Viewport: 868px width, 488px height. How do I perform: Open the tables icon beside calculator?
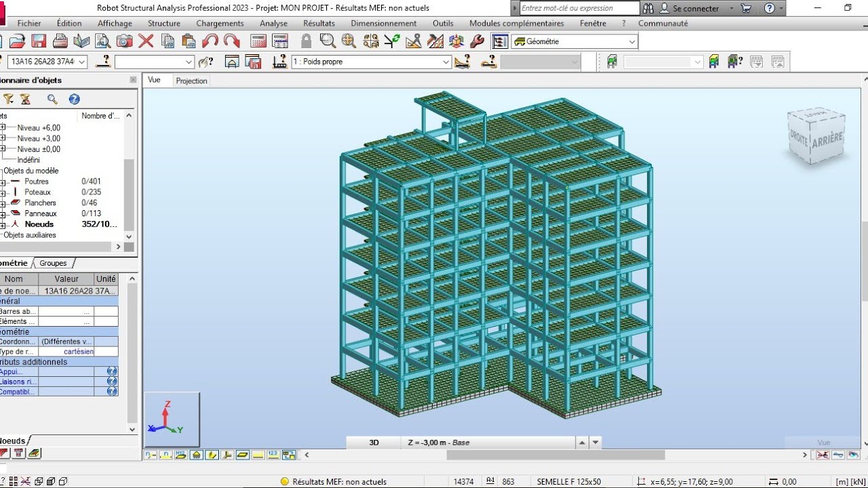click(x=279, y=41)
